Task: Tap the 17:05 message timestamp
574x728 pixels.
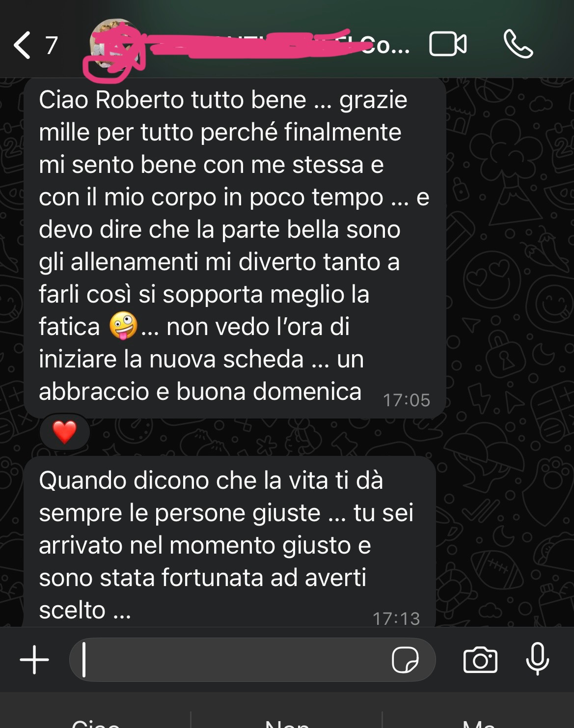Action: tap(407, 400)
